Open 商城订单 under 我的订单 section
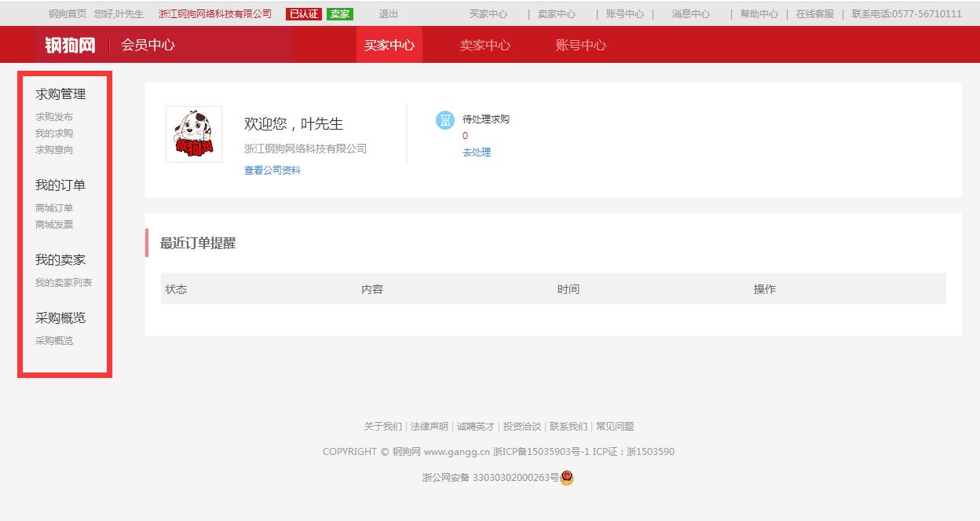The image size is (980, 521). coord(52,207)
